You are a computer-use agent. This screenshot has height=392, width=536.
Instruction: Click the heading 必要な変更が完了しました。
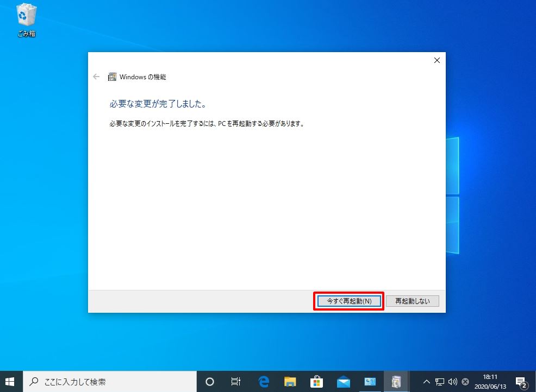158,104
